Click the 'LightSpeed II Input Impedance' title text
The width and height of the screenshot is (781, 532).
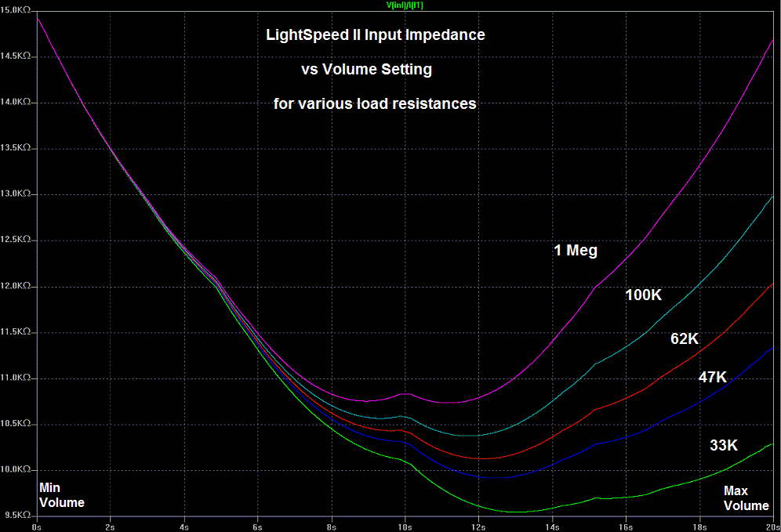tap(376, 34)
